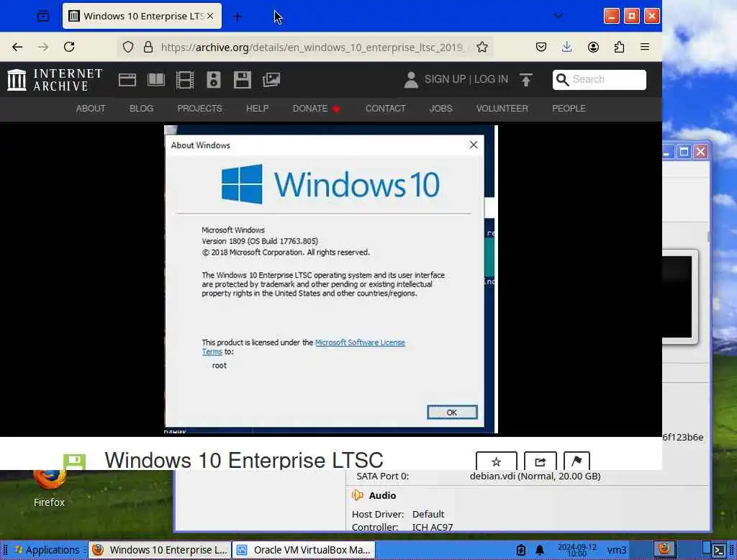Screen dimensions: 737x560
Task: Click the Upload arrow icon
Action: pyautogui.click(x=526, y=79)
